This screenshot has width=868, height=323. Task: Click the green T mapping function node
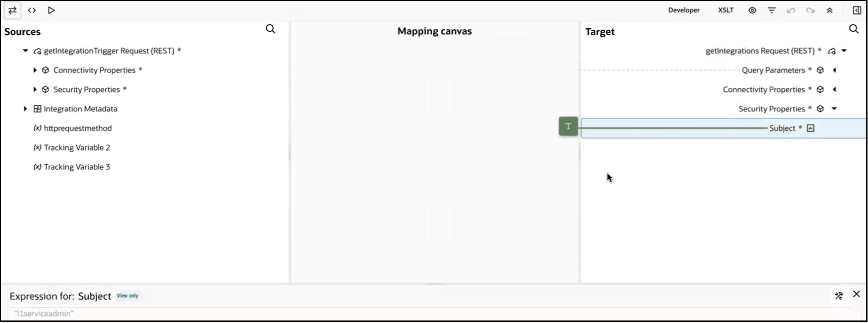[x=568, y=126]
